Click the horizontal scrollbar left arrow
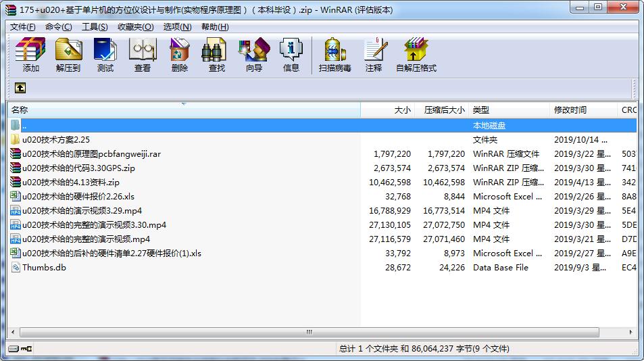The width and height of the screenshot is (644, 361). coord(13,332)
